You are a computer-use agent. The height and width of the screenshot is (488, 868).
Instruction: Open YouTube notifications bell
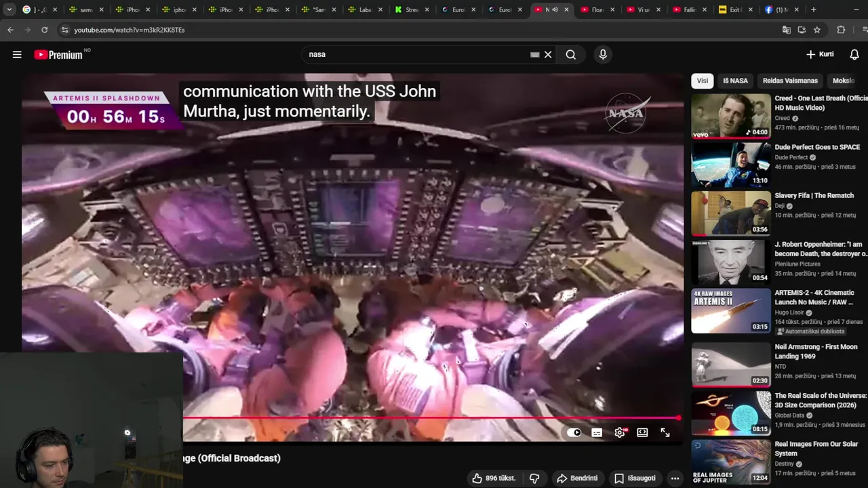tap(855, 54)
